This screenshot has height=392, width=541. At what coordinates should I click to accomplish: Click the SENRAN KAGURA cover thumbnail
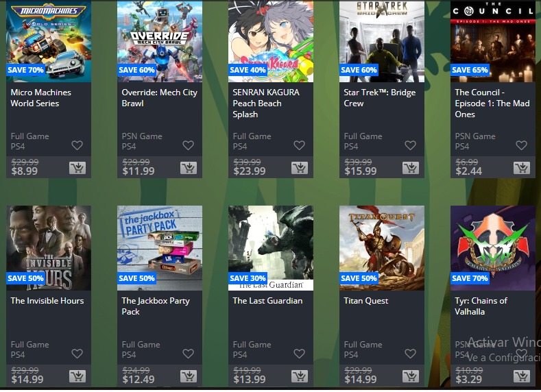point(271,41)
